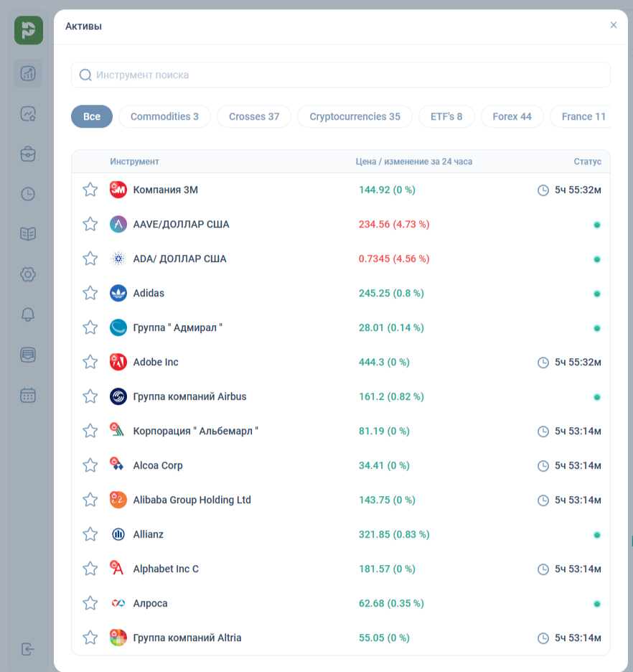Sort by Инструмент column header
The width and height of the screenshot is (633, 672).
tap(134, 162)
